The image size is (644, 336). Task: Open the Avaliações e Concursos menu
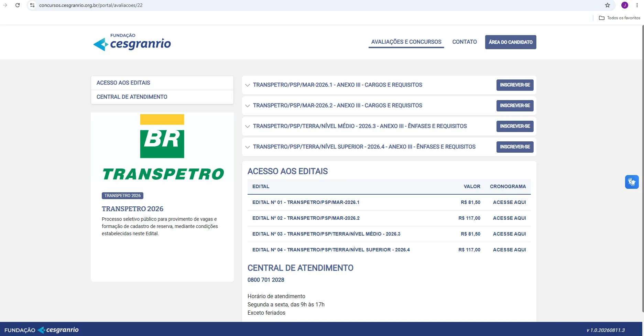(406, 42)
